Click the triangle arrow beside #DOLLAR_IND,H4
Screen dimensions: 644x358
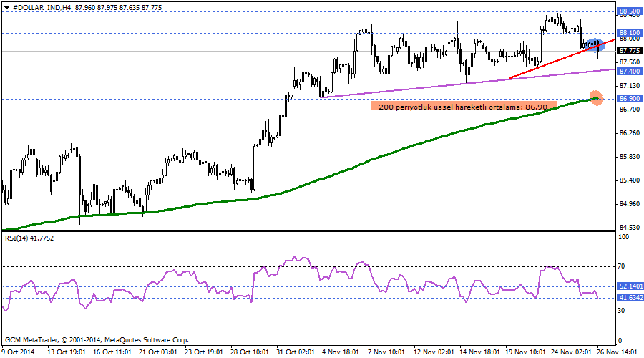tap(6, 6)
